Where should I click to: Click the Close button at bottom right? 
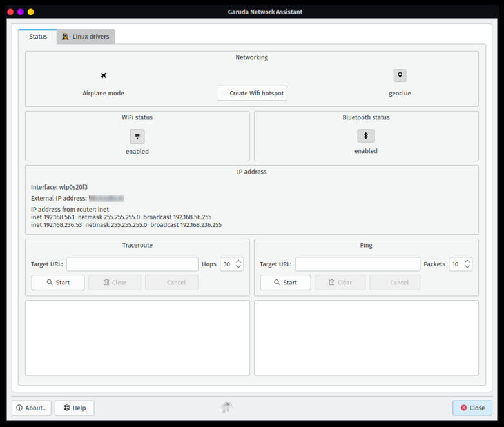coord(472,408)
